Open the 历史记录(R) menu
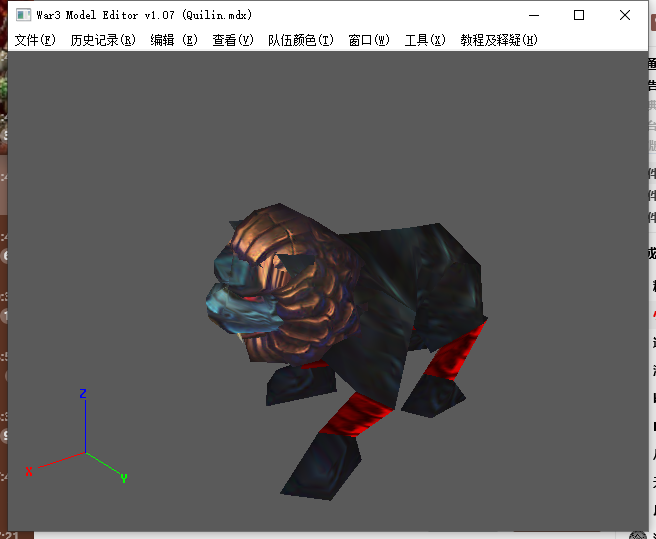 click(103, 40)
